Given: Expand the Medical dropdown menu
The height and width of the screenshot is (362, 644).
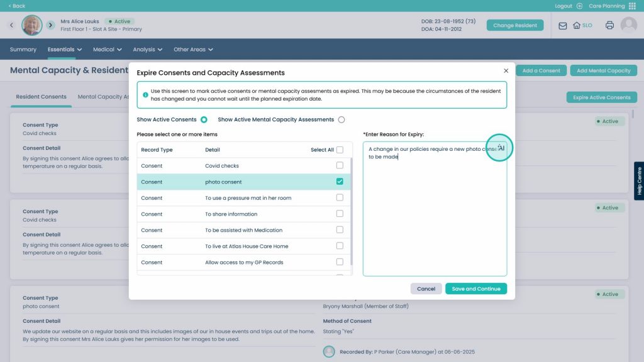Looking at the screenshot, I should point(107,49).
